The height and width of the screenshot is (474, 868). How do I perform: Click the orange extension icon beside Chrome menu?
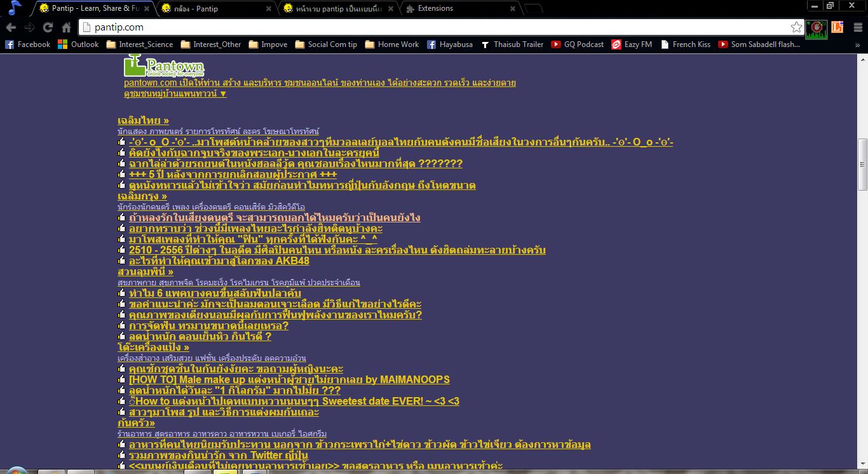tap(837, 27)
